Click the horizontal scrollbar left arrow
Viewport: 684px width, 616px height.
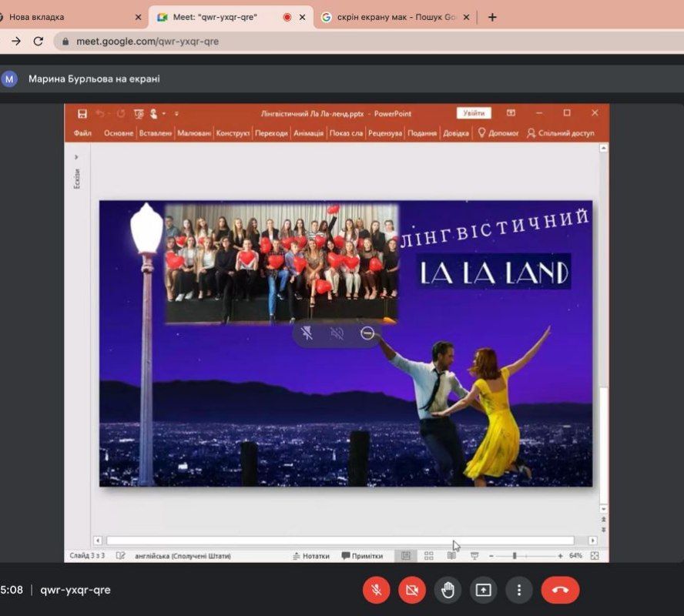[98, 541]
